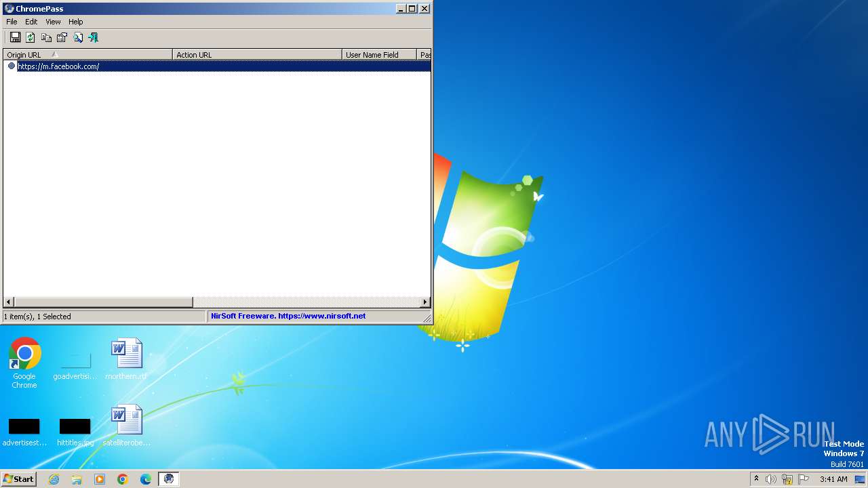Open Windows Media Player from the taskbar
Image resolution: width=868 pixels, height=488 pixels.
coord(100,479)
